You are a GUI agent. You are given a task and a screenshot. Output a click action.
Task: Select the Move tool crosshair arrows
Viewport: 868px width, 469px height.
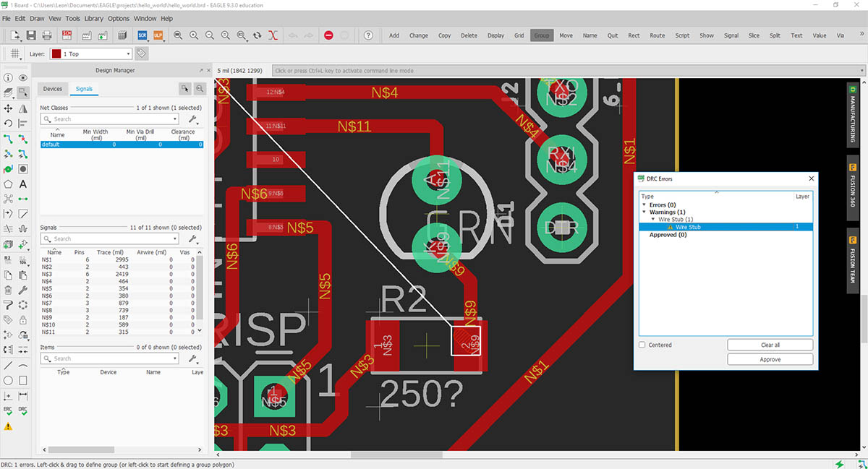pos(8,108)
